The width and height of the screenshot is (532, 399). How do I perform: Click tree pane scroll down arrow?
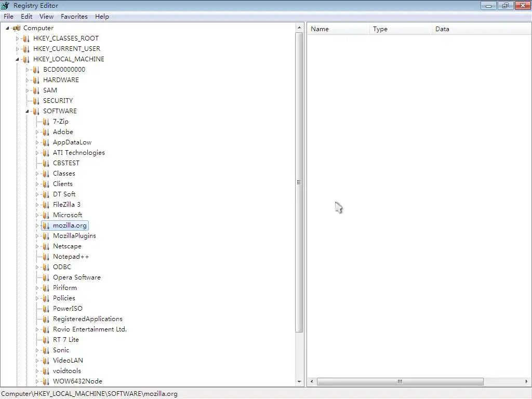point(299,382)
